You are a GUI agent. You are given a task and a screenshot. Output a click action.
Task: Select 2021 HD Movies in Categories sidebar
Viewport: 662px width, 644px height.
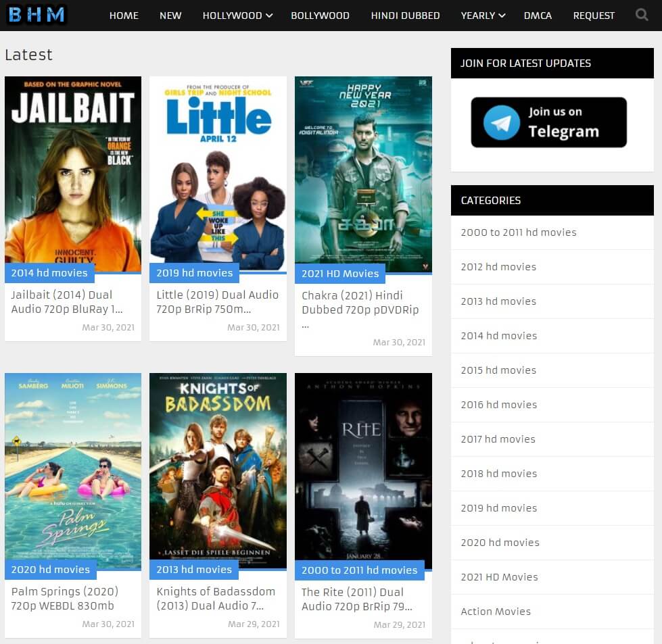[x=499, y=577]
